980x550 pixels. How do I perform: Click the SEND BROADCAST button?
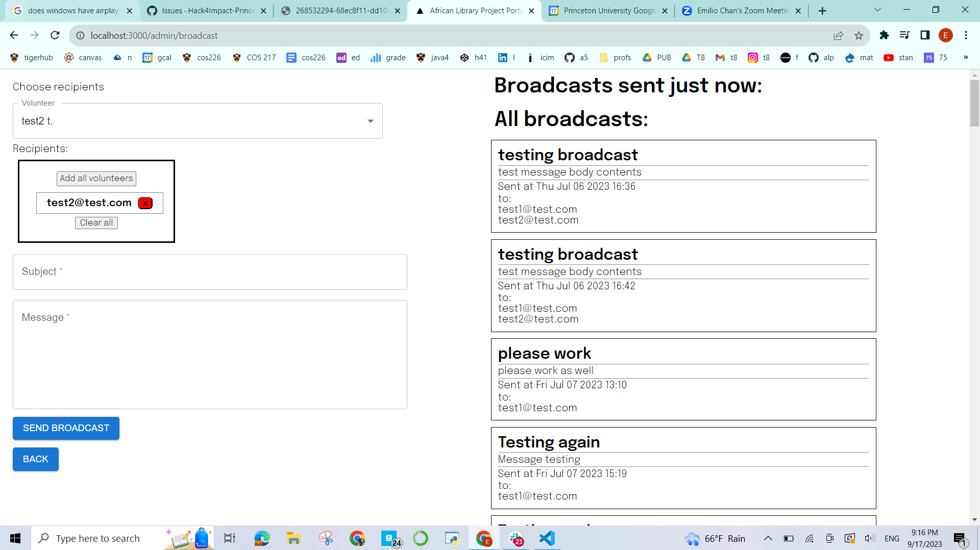coord(65,428)
